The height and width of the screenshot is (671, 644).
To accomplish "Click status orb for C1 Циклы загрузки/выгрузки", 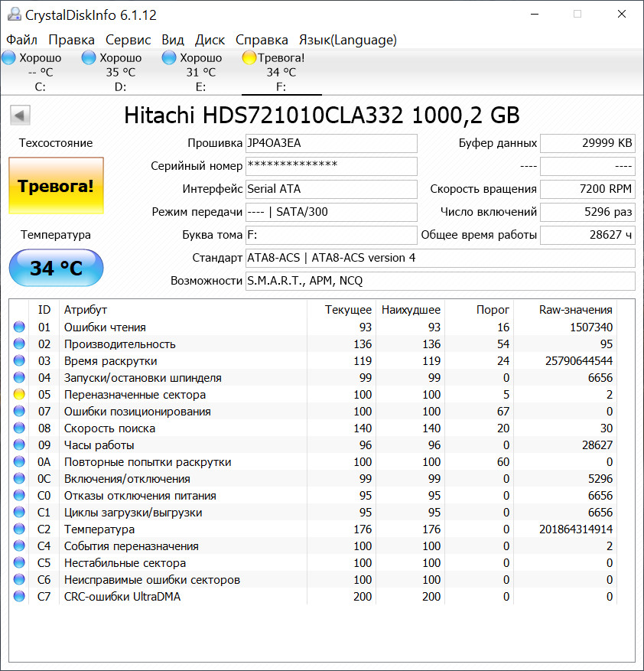I will coord(19,512).
